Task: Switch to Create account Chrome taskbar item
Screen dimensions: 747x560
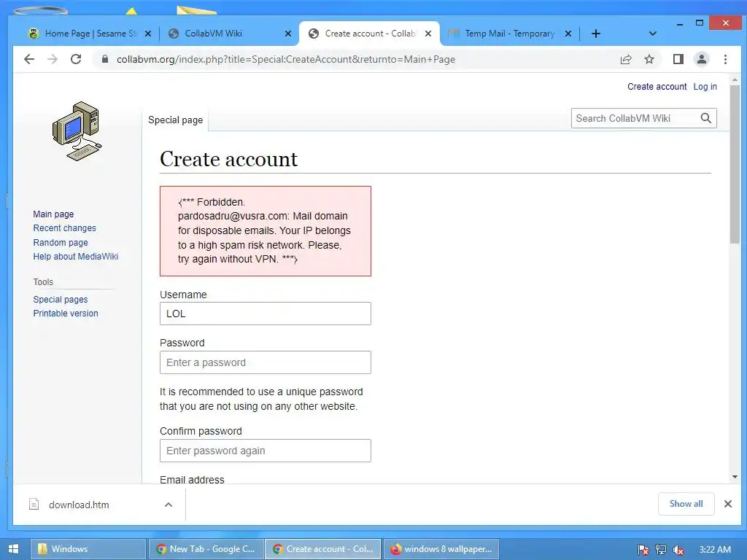Action: pos(323,549)
